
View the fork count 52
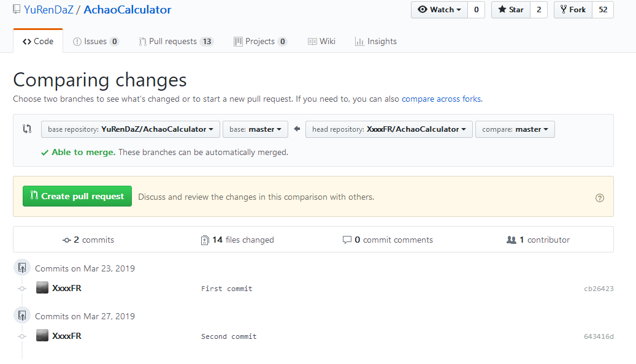point(603,10)
